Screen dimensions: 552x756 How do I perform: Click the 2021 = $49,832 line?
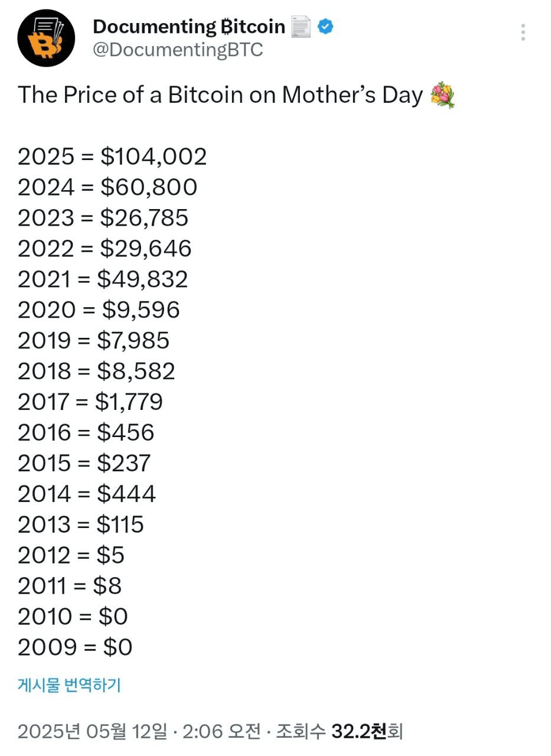coord(103,279)
